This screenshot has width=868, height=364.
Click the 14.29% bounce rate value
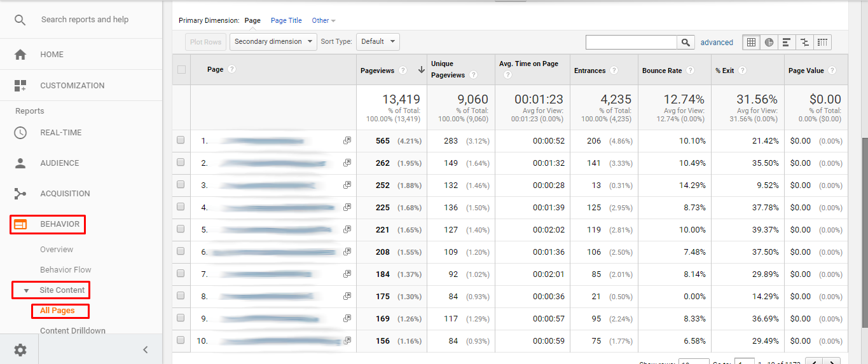tap(692, 185)
